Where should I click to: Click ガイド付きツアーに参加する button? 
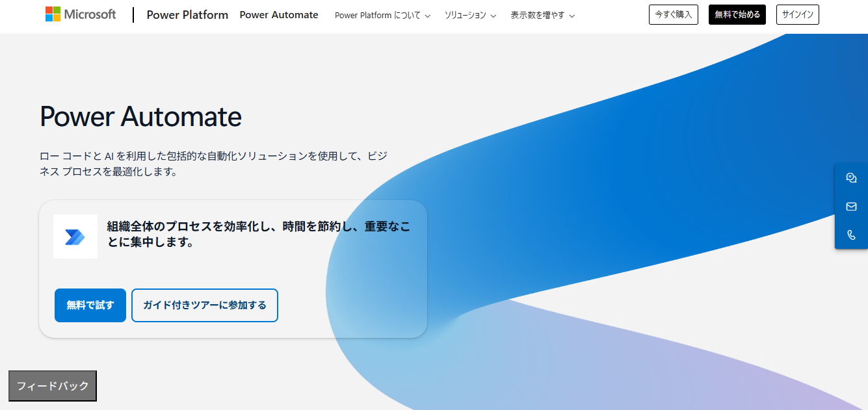pos(205,305)
